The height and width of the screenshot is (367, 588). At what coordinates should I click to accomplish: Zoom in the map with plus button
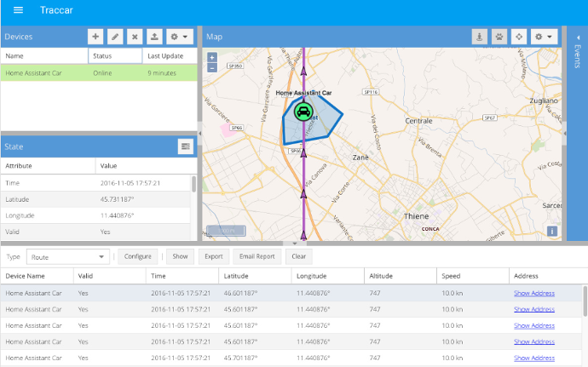212,58
